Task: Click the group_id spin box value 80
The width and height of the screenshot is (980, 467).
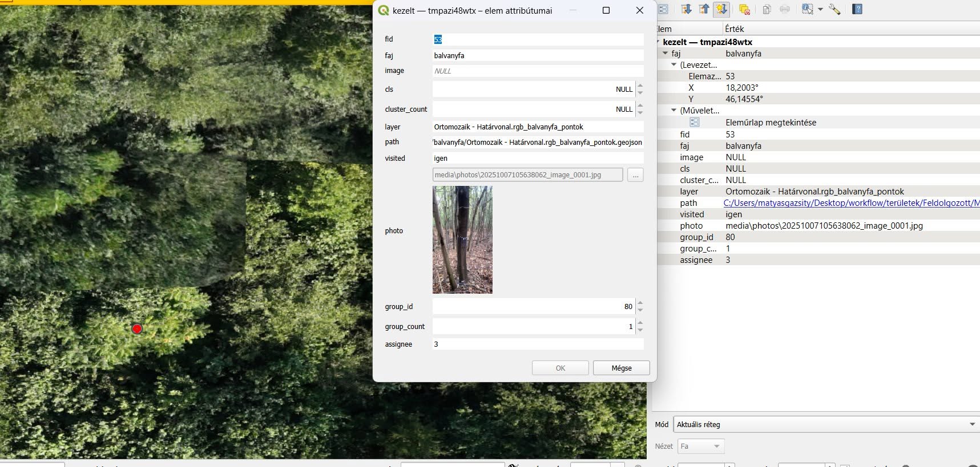Action: pos(534,306)
